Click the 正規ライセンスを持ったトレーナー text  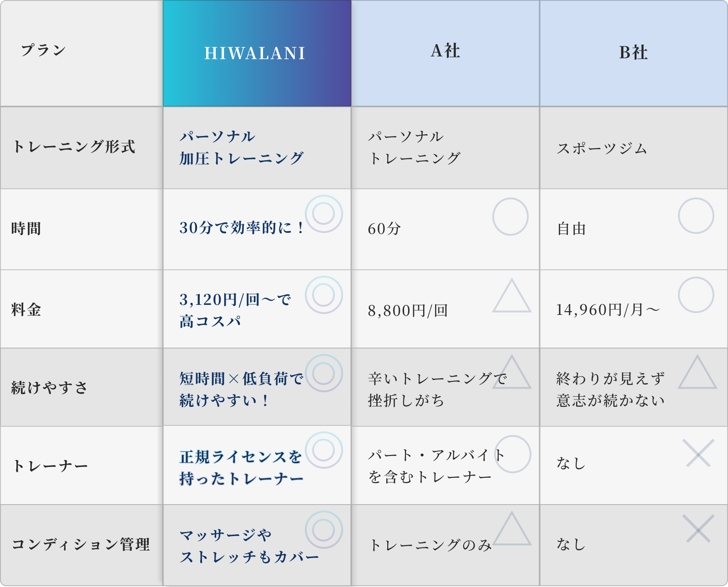242,468
